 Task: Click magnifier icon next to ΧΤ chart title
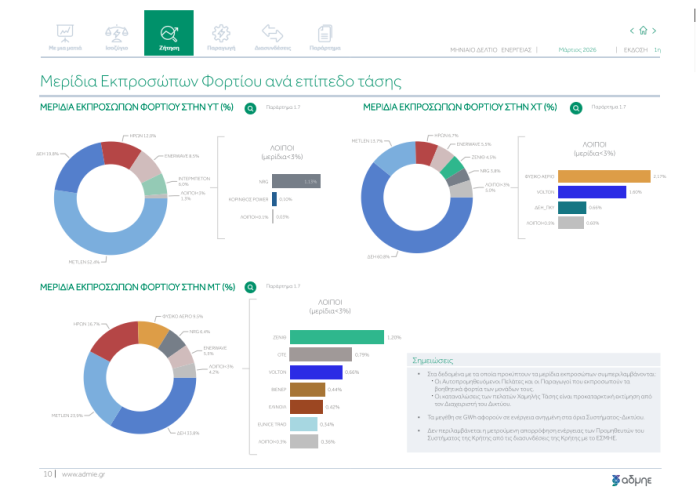(575, 106)
